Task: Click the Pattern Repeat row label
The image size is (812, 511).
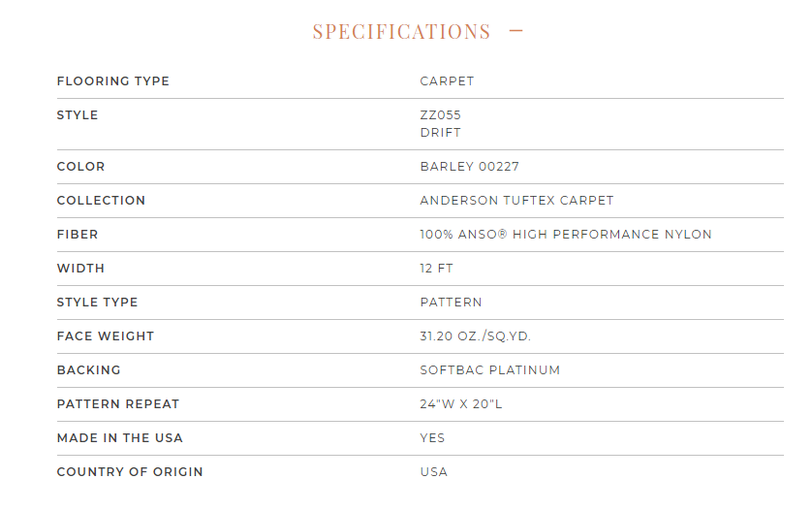Action: tap(118, 404)
